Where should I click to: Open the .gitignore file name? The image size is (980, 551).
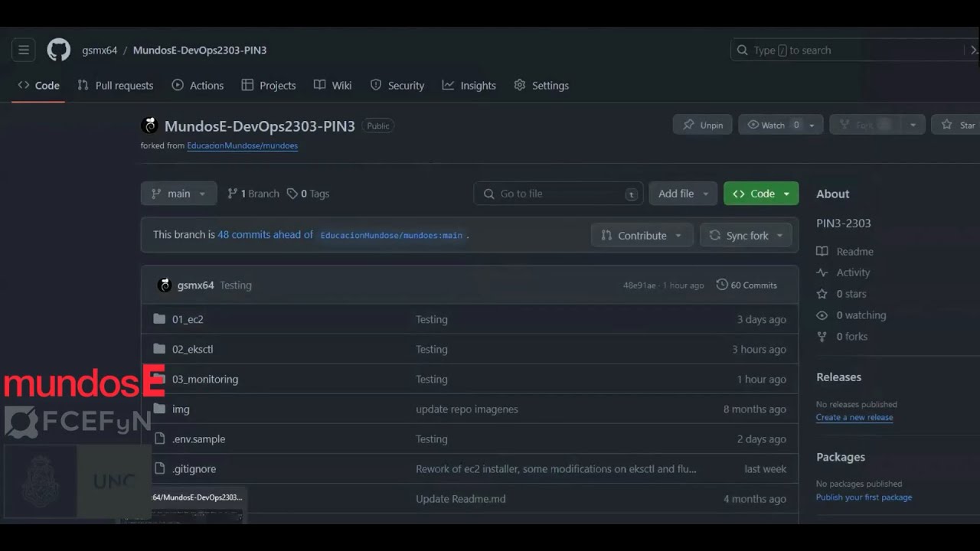click(194, 468)
